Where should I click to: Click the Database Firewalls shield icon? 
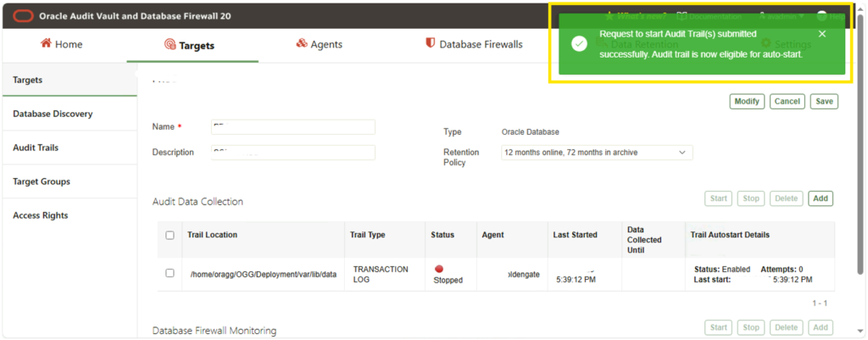pyautogui.click(x=430, y=44)
